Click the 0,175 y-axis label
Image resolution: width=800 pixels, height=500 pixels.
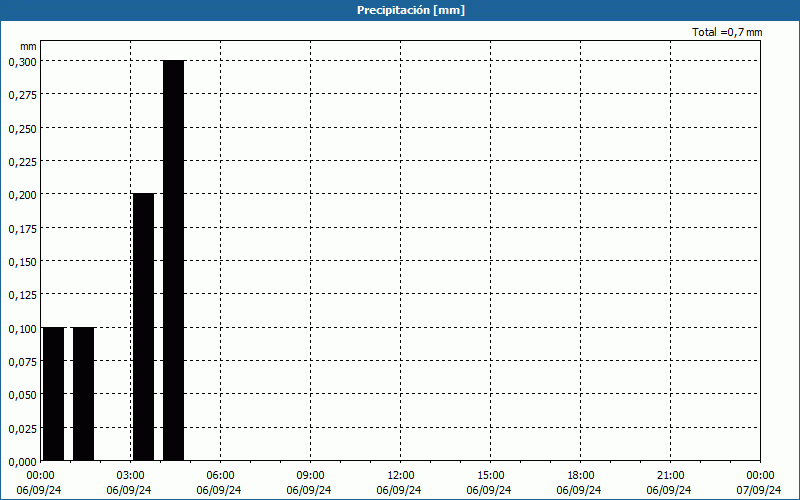[22, 229]
